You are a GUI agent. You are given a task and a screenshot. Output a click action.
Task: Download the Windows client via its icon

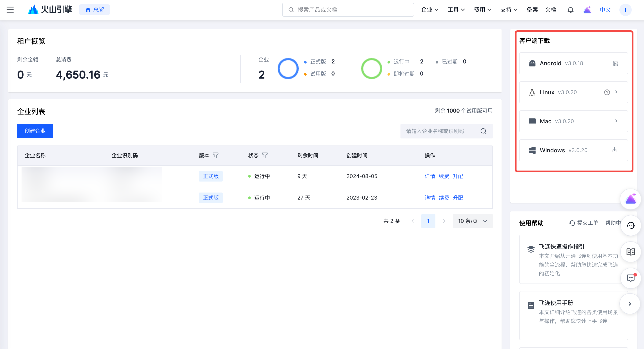click(x=614, y=150)
